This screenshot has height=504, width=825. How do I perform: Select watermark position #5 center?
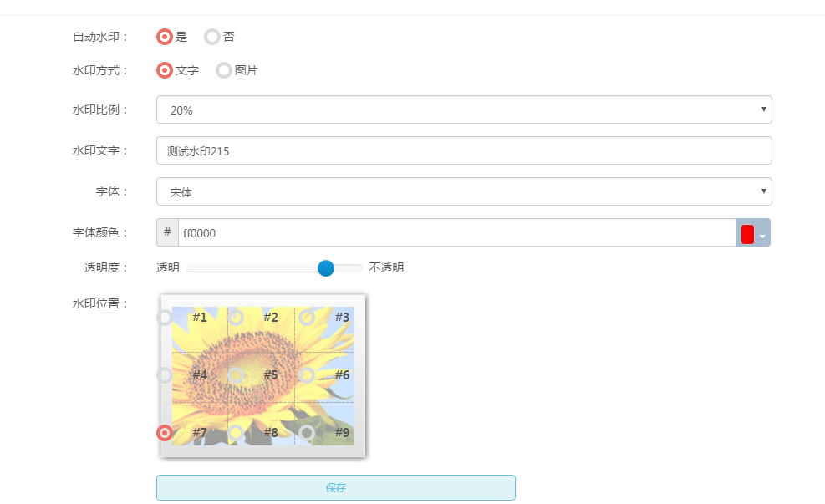[236, 375]
